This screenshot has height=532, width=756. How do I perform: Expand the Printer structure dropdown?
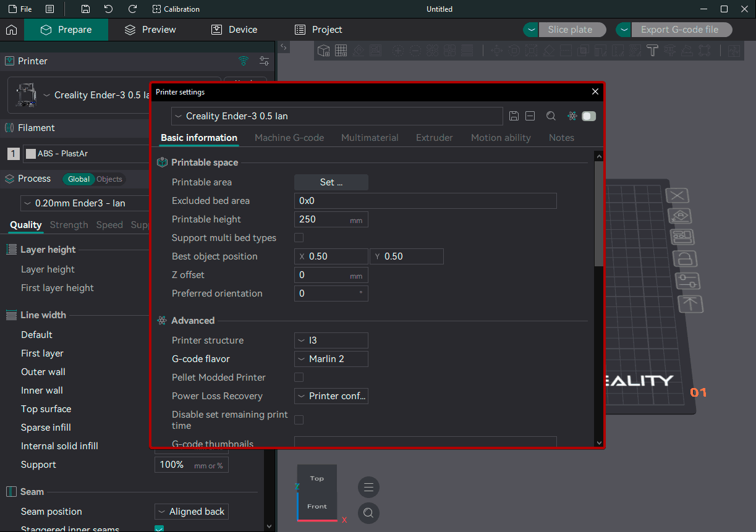(331, 340)
